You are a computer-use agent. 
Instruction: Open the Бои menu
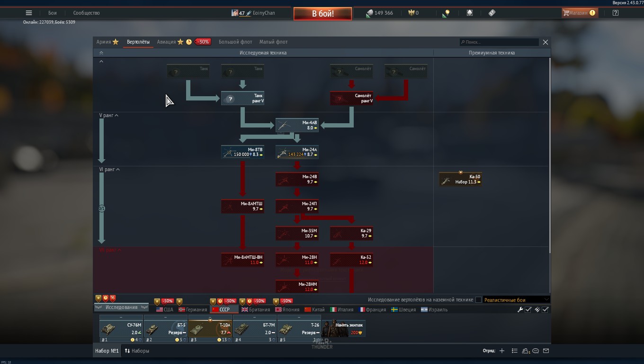point(53,13)
